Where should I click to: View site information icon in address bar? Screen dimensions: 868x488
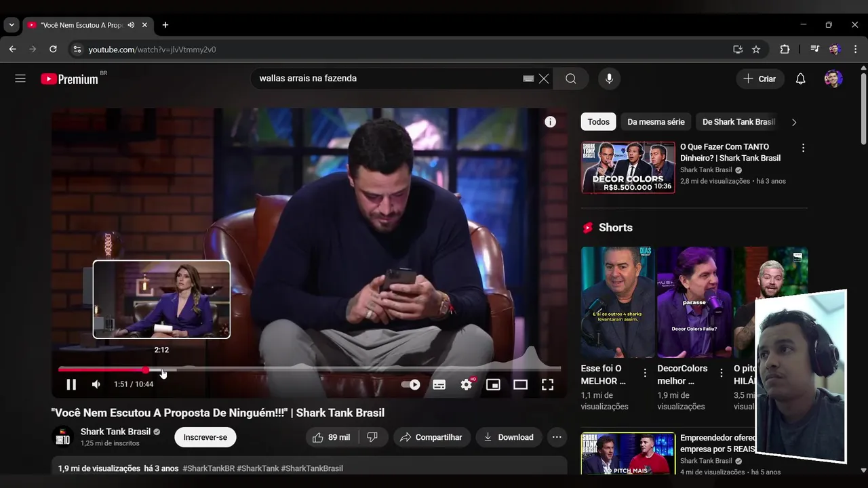[77, 49]
